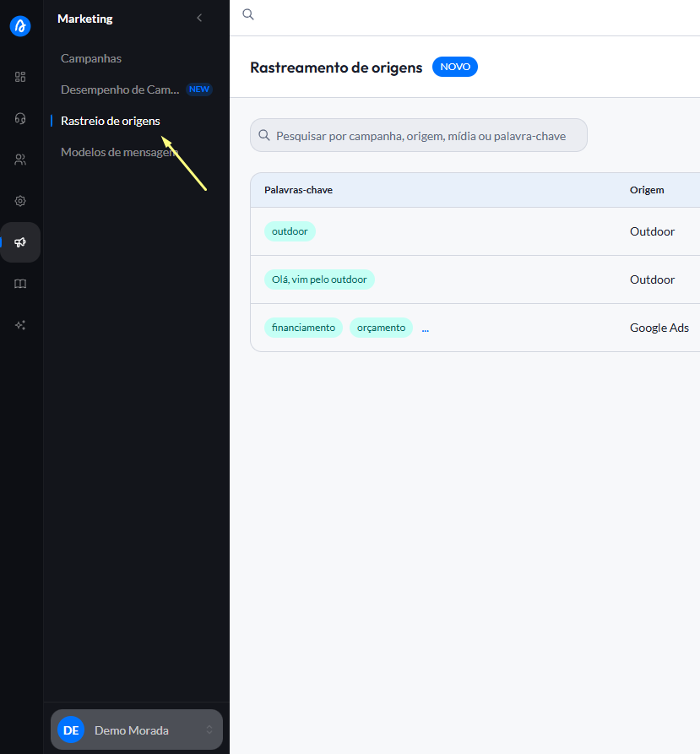Viewport: 700px width, 754px height.
Task: Open the AI sparkles icon
Action: pos(20,325)
